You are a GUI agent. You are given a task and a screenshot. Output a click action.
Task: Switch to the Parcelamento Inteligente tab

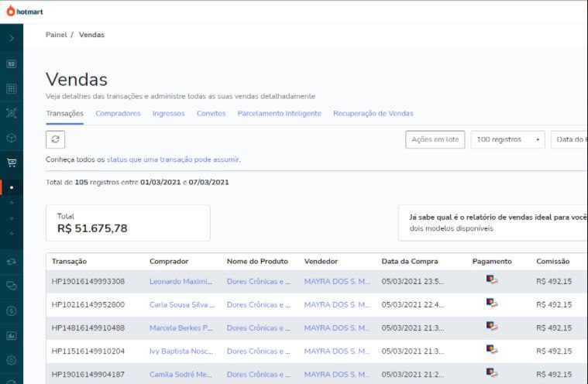click(279, 113)
